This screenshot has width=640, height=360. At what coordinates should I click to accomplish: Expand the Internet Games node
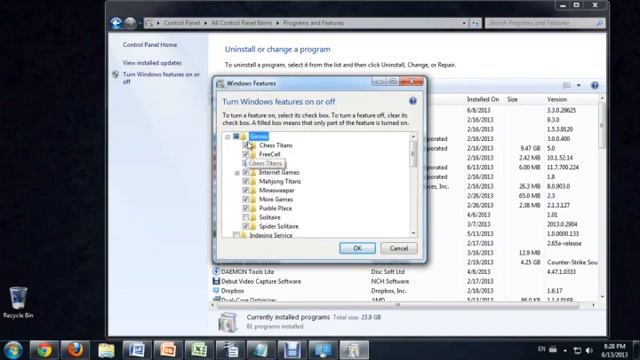point(237,173)
